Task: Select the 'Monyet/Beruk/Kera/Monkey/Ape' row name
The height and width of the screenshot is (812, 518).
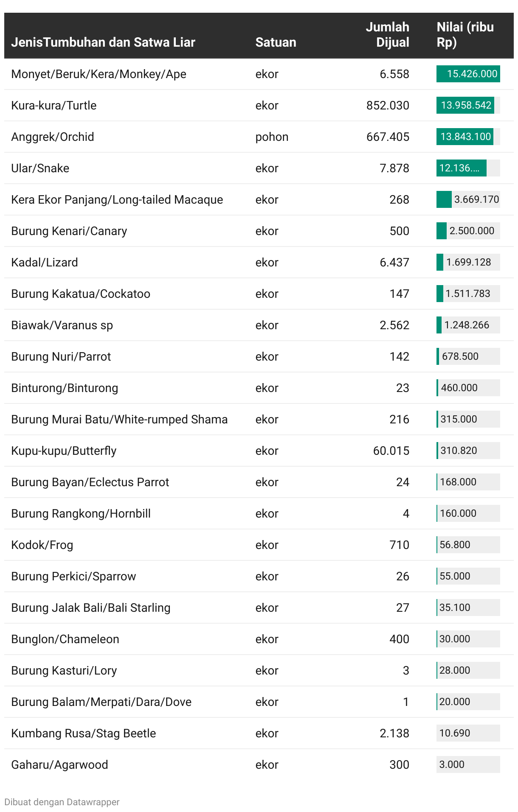Action: (x=99, y=74)
